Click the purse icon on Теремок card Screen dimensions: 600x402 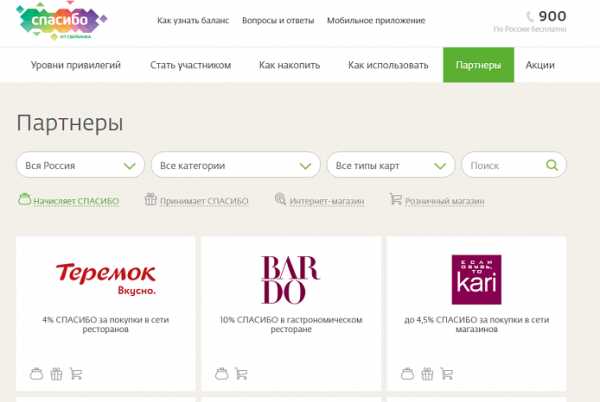click(36, 374)
